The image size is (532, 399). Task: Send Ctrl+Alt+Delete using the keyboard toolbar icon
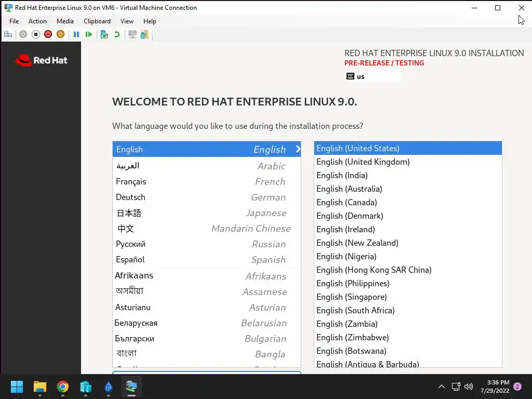pyautogui.click(x=8, y=34)
